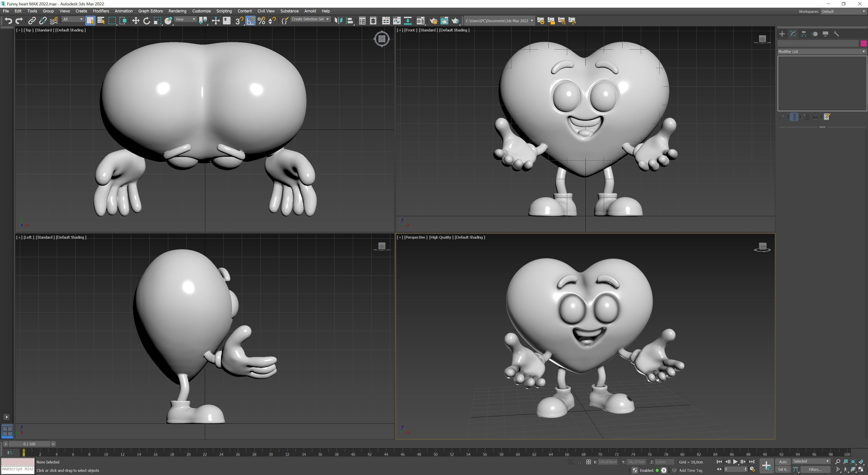Open the All selection filter dropdown
Image resolution: width=868 pixels, height=475 pixels.
[x=73, y=19]
